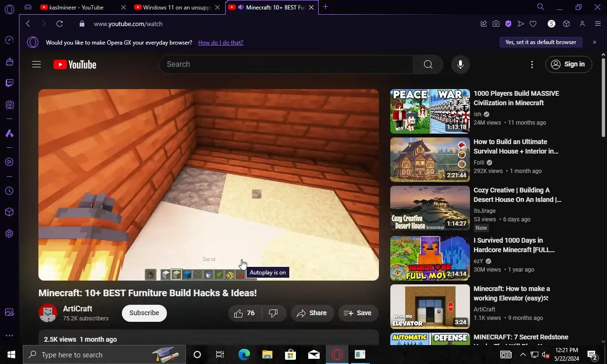The width and height of the screenshot is (607, 364).
Task: Click the padlock site info icon
Action: coord(82,24)
